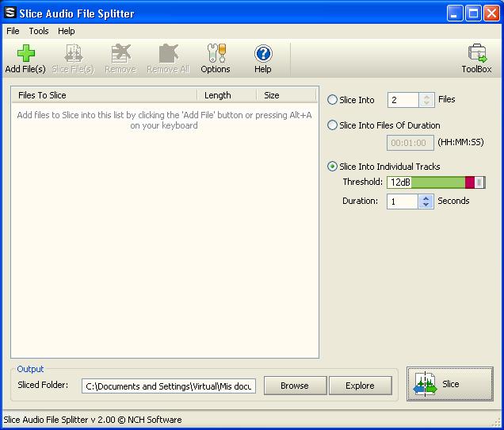
Task: Open the ToolBox icon
Action: tap(477, 53)
